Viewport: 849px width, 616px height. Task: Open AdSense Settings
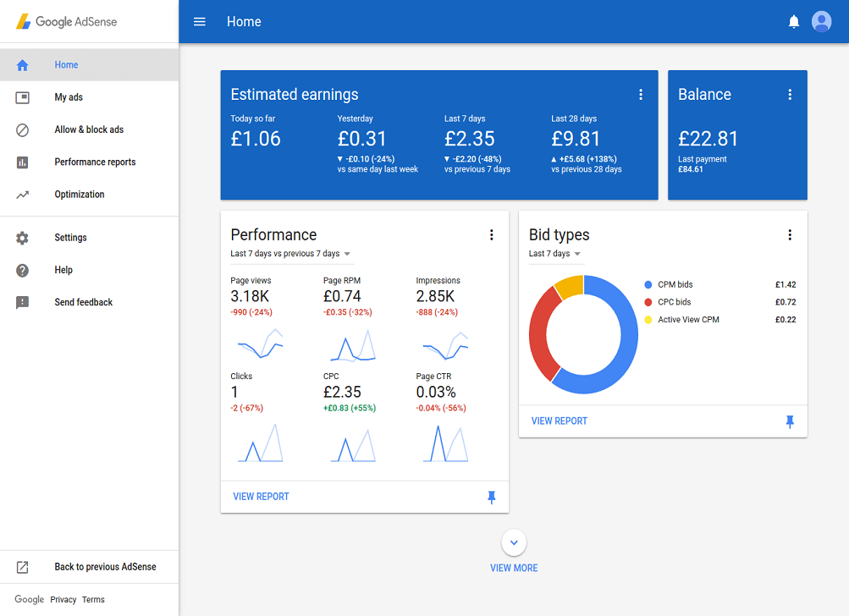click(x=72, y=238)
